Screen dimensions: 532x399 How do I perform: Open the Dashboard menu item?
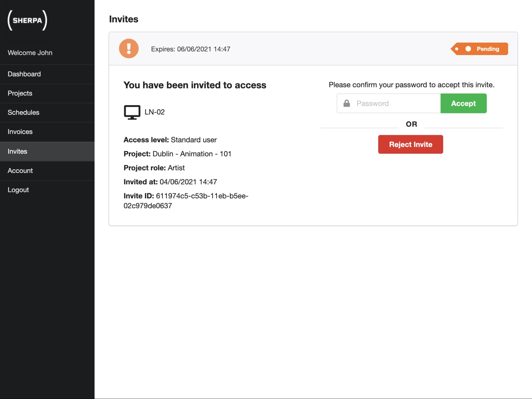tap(24, 74)
